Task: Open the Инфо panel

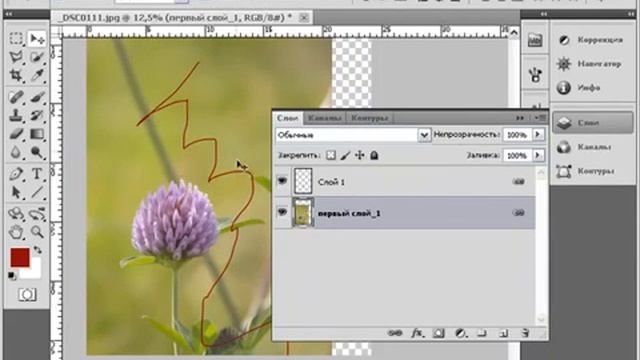Action: coord(593,87)
